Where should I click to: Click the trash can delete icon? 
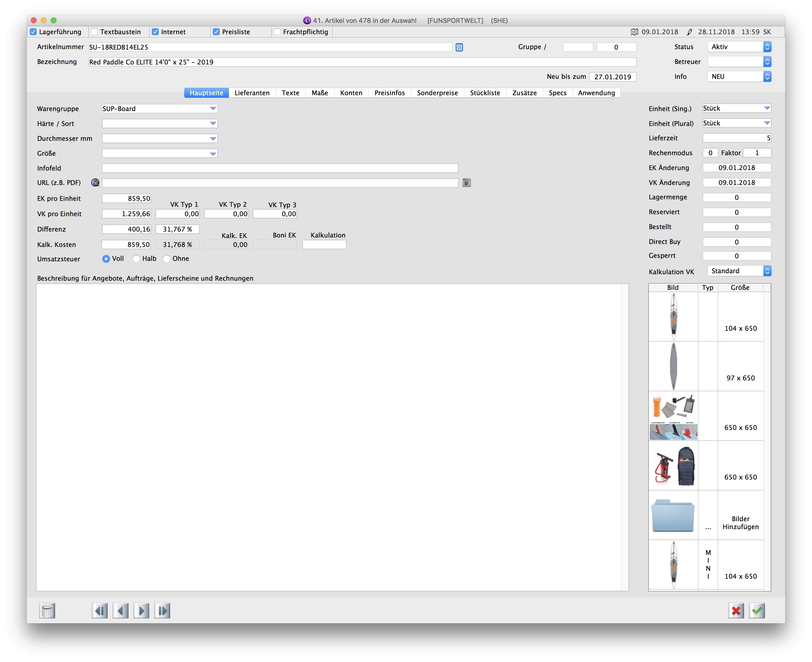point(47,610)
